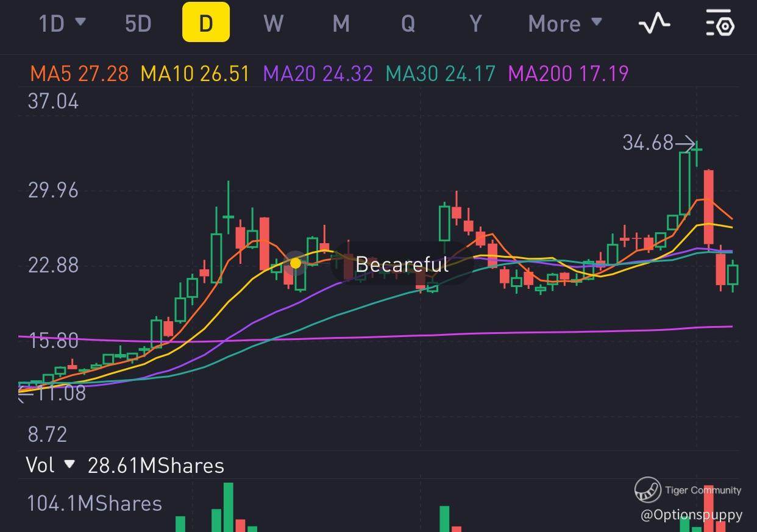Tap the 29.96 axis price label

tap(53, 190)
